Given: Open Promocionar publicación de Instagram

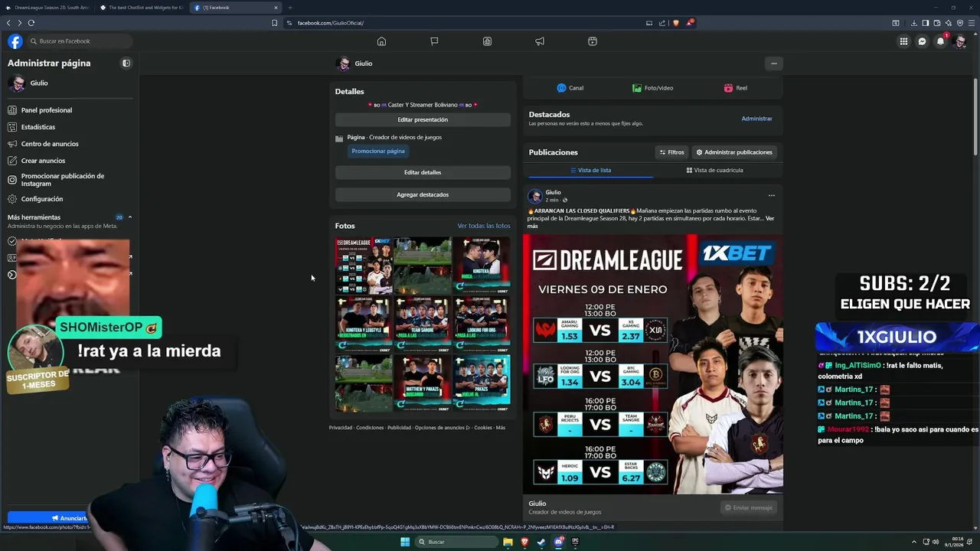Looking at the screenshot, I should coord(69,180).
